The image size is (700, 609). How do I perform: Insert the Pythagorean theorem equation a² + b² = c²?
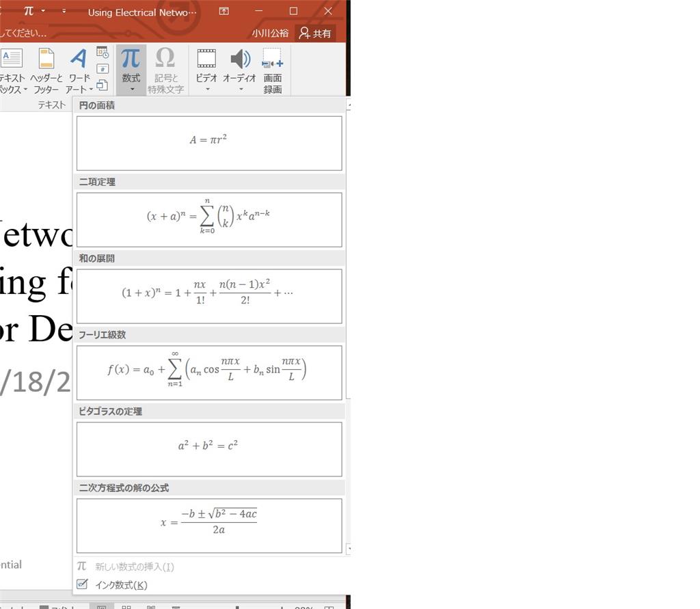point(209,449)
